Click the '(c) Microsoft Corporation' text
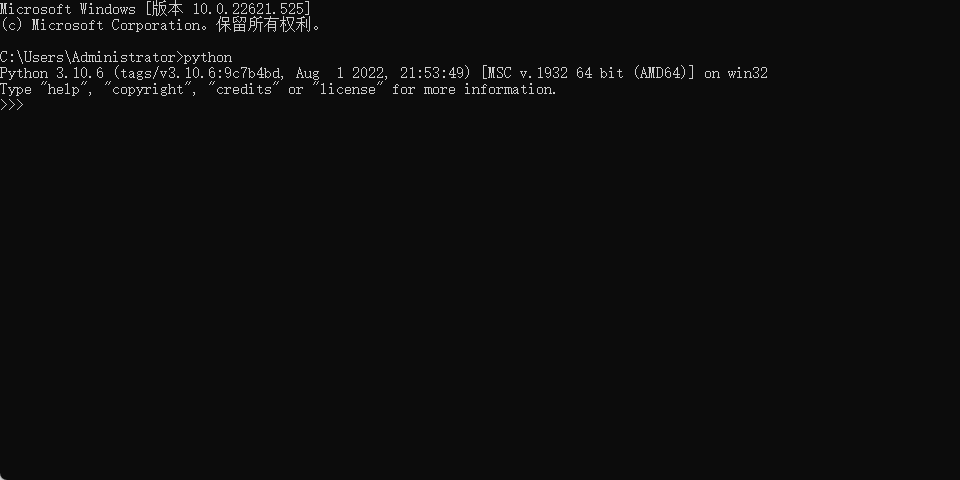960x480 pixels. (103, 26)
